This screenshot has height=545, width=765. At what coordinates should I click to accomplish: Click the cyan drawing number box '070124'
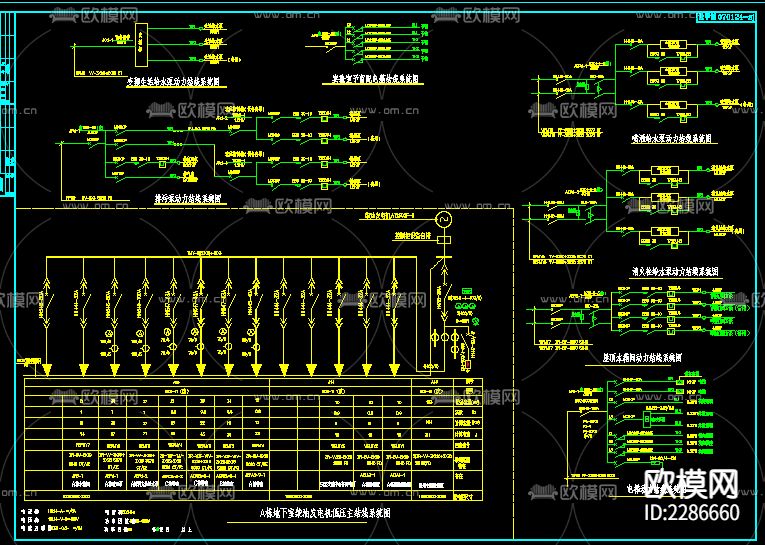coord(725,18)
